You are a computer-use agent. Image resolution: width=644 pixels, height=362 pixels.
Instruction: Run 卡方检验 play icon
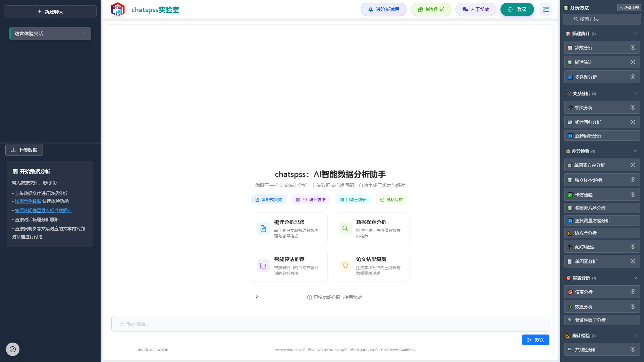[633, 195]
